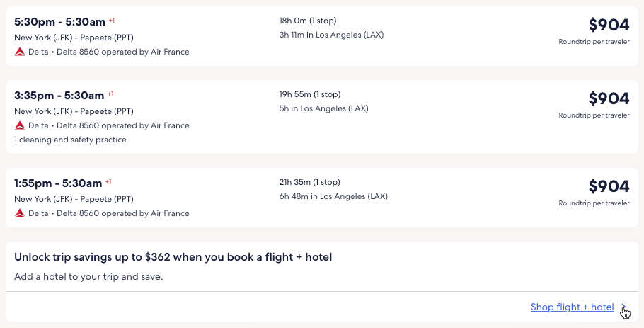Click the 6h 48m in Los Angeles layover
The width and height of the screenshot is (644, 328).
[333, 196]
